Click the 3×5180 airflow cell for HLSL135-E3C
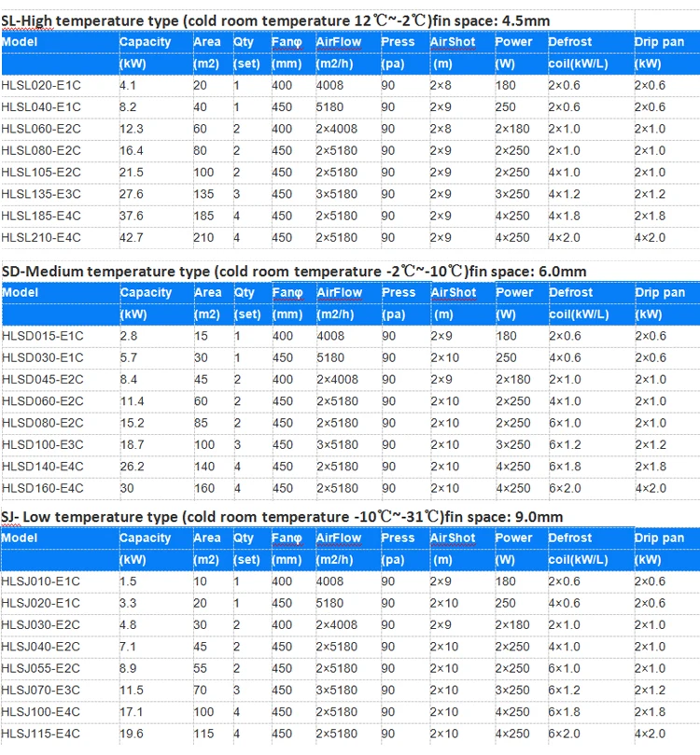The width and height of the screenshot is (700, 755). pos(338,194)
